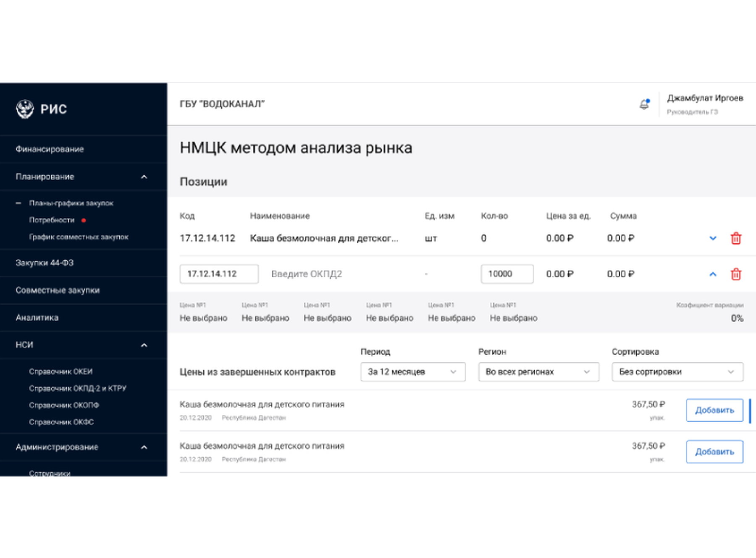Image resolution: width=756 pixels, height=558 pixels.
Task: Open the Аналитика menu item
Action: (x=37, y=318)
